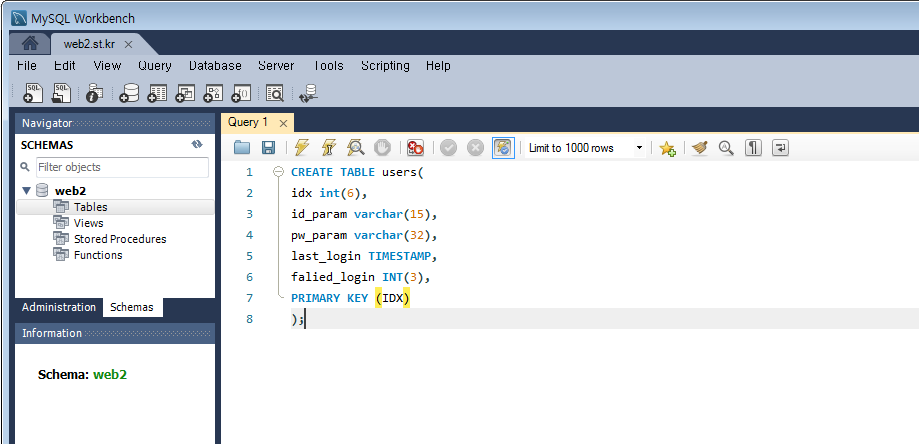This screenshot has height=444, width=919.
Task: Open the home screen tab
Action: [30, 44]
